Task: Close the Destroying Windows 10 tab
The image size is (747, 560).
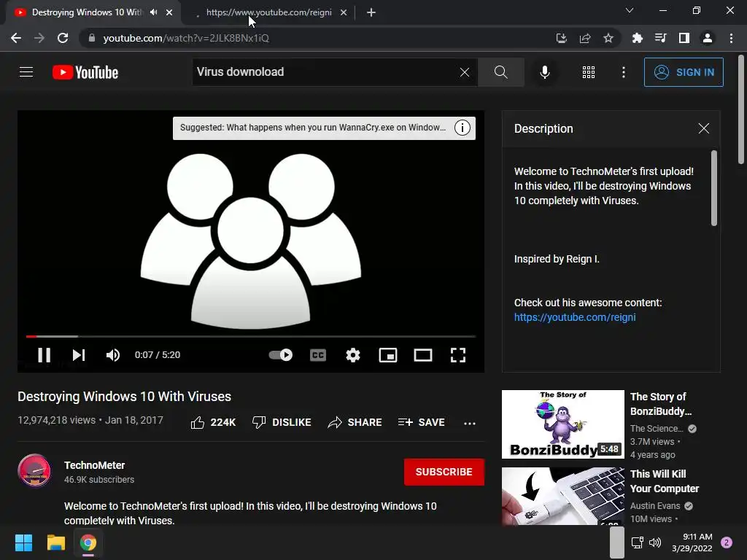Action: tap(169, 12)
